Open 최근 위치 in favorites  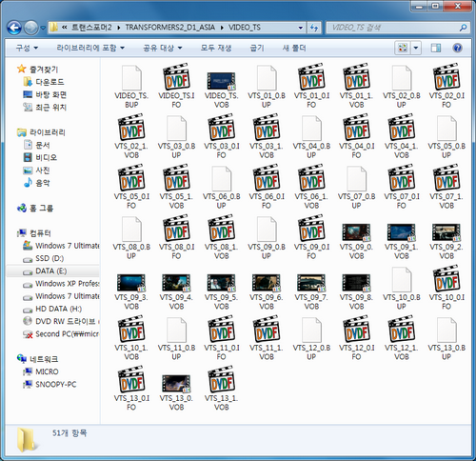pos(50,108)
